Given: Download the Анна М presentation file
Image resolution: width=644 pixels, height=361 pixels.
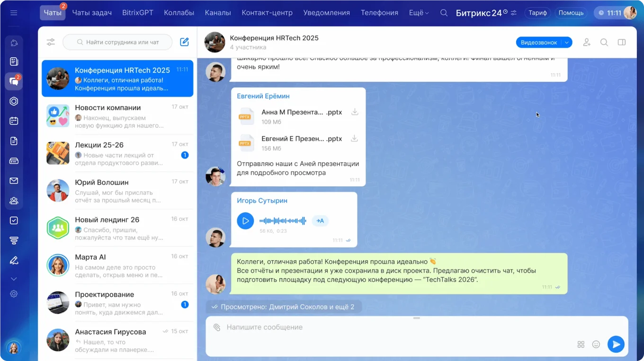Looking at the screenshot, I should pyautogui.click(x=354, y=112).
